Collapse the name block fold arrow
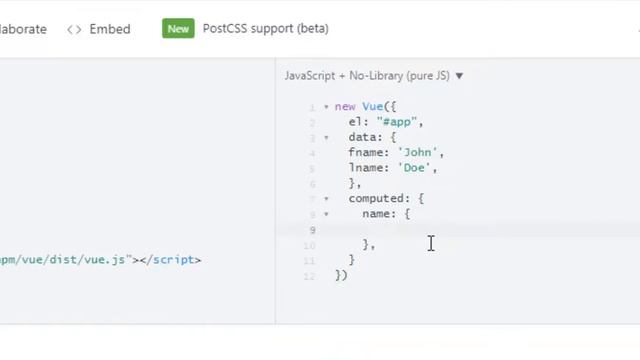 tap(326, 214)
